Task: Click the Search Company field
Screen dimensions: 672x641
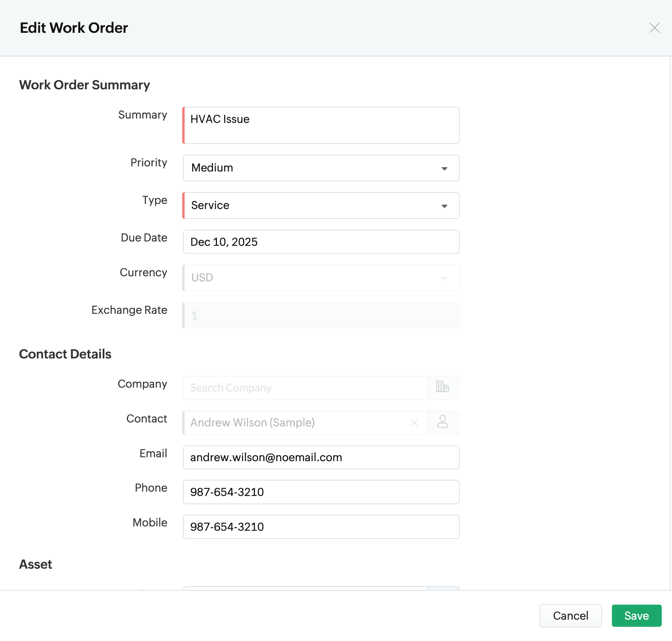Action: click(305, 388)
